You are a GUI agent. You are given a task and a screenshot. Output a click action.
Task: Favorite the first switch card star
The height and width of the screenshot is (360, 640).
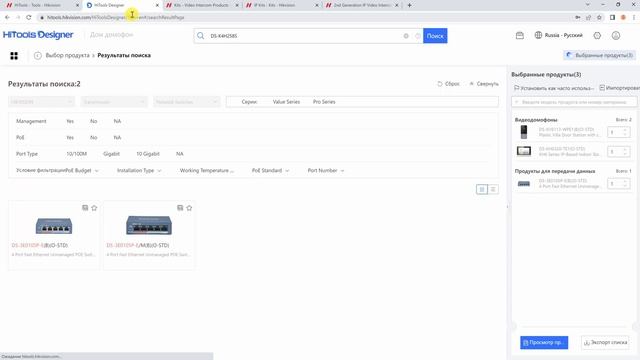(x=94, y=208)
